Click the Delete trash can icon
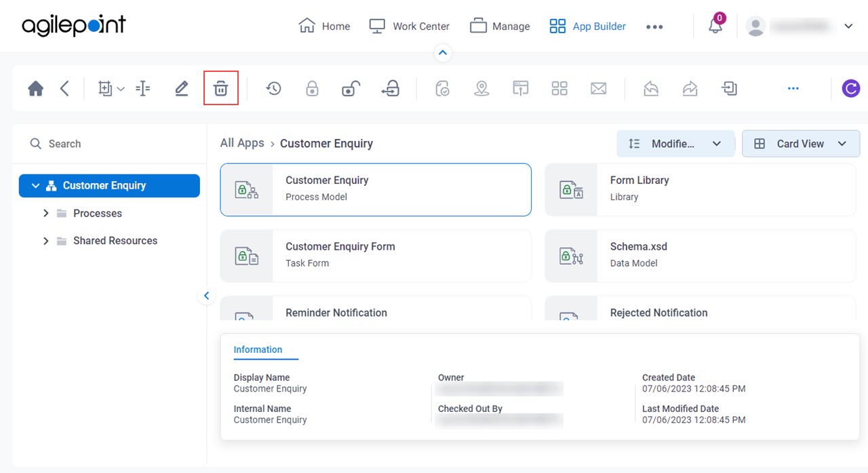This screenshot has width=868, height=473. pos(220,88)
